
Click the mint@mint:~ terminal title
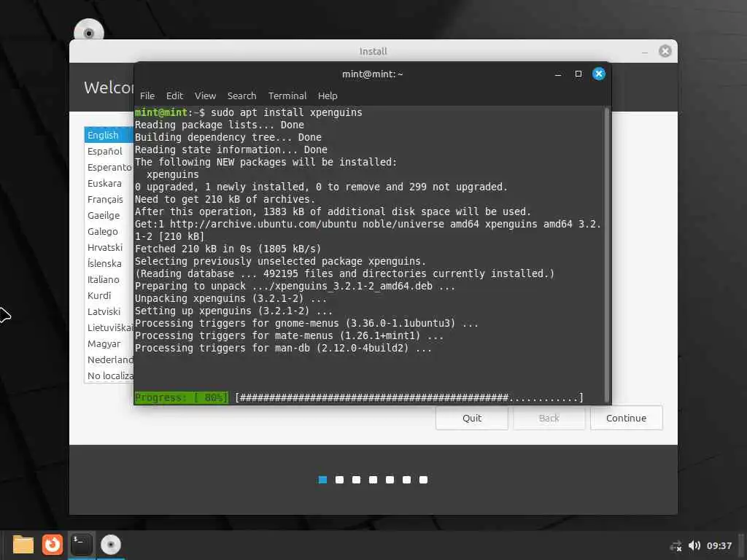[x=373, y=74]
